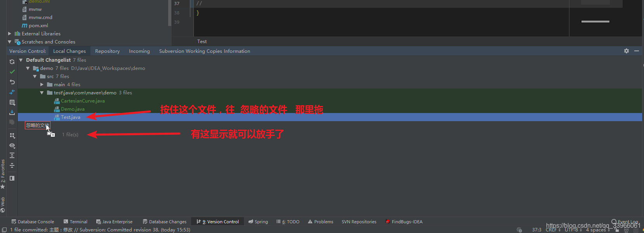Click cursor position 37:3 in status bar
The width and height of the screenshot is (644, 233).
point(537,230)
